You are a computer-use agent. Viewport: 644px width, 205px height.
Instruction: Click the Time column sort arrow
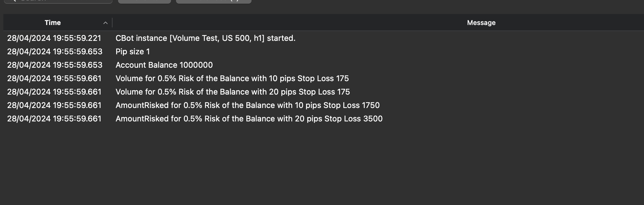click(106, 23)
